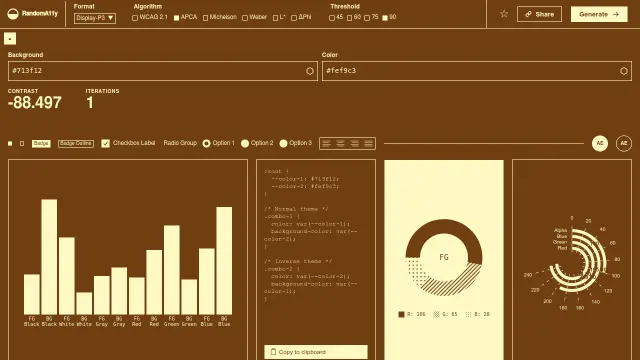Screen dimensions: 640x360
Task: Click the Share button
Action: click(x=539, y=14)
